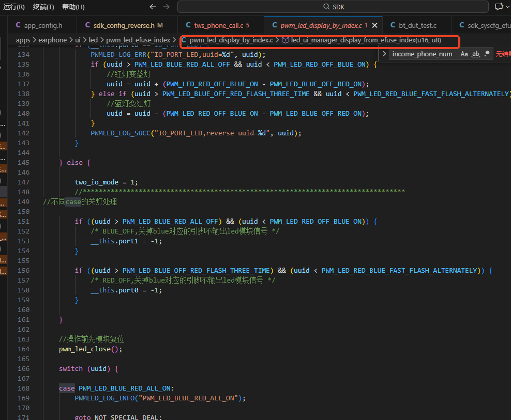Go forward using the right arrow

pos(166,7)
